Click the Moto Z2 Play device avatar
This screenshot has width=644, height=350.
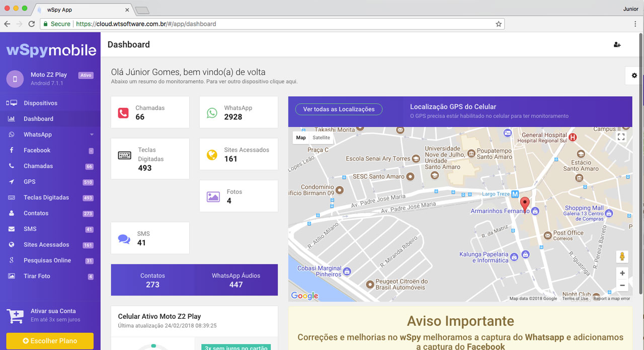(15, 79)
